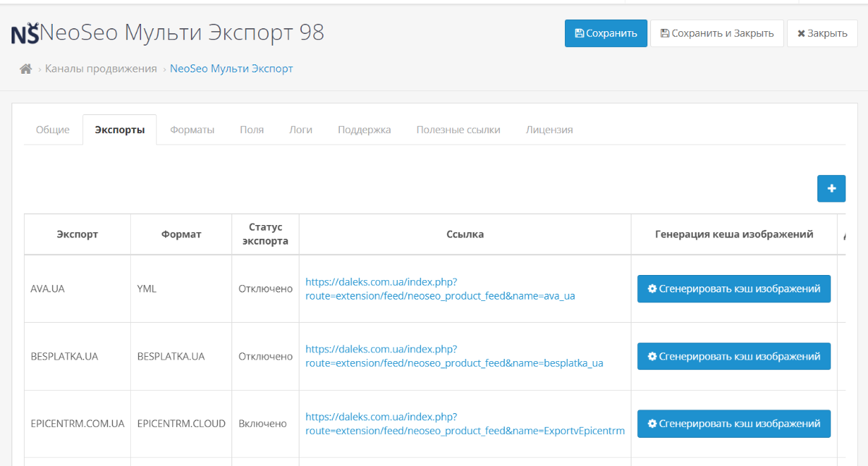The image size is (868, 466).
Task: Open the besplatka_ua feed link
Action: click(x=454, y=356)
